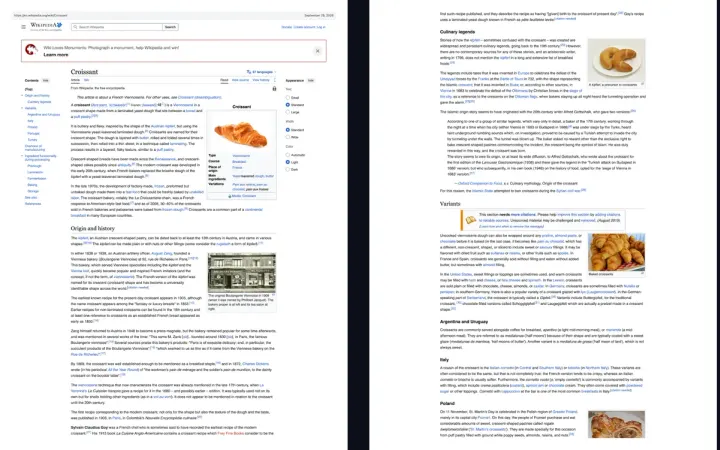Select Standard text size

click(x=287, y=105)
